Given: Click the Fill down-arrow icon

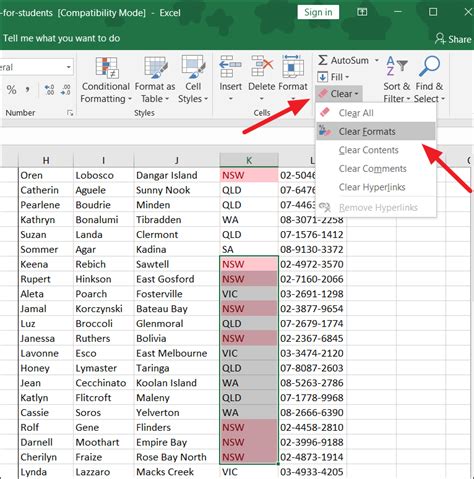Looking at the screenshot, I should 322,77.
